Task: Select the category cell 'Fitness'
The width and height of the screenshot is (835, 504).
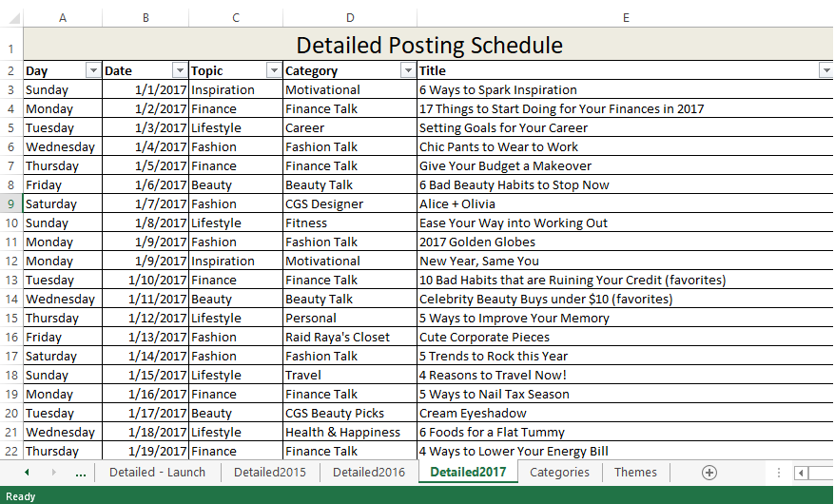Action: coord(350,223)
